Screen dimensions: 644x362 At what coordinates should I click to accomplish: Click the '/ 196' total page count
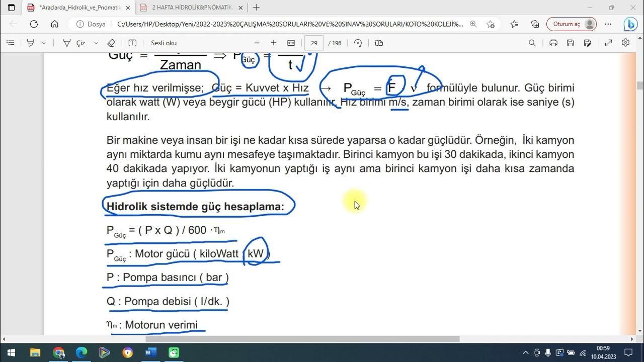[335, 43]
